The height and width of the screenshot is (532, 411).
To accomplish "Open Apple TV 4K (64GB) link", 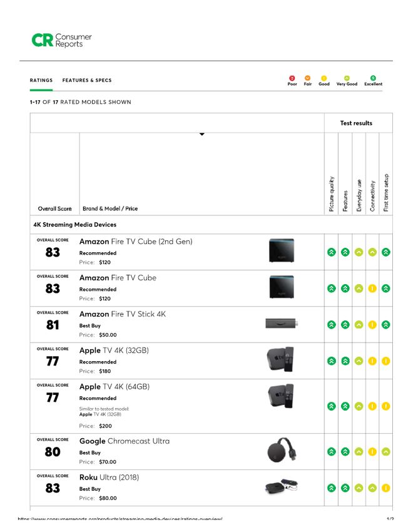I will [114, 387].
